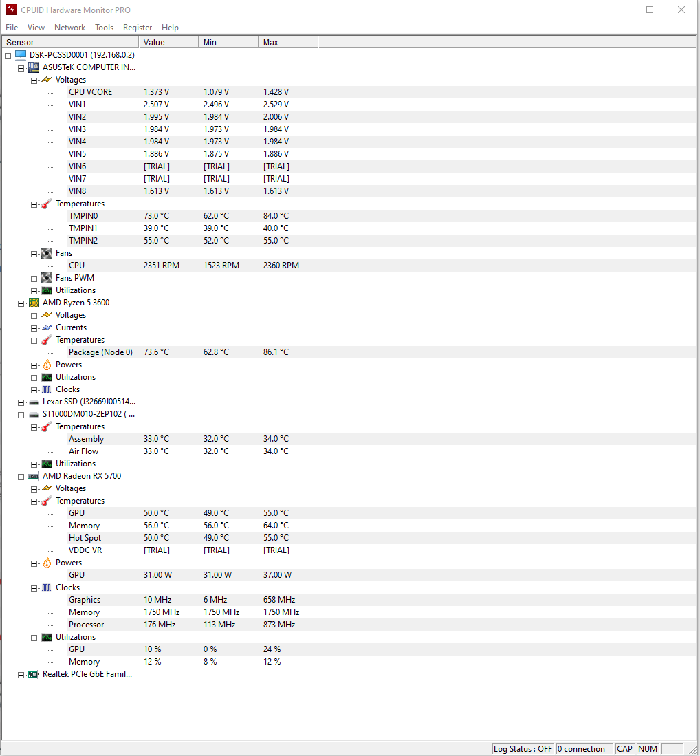Collapse the AMD Radeon RX 5700 node
This screenshot has height=756, width=700.
pos(21,477)
